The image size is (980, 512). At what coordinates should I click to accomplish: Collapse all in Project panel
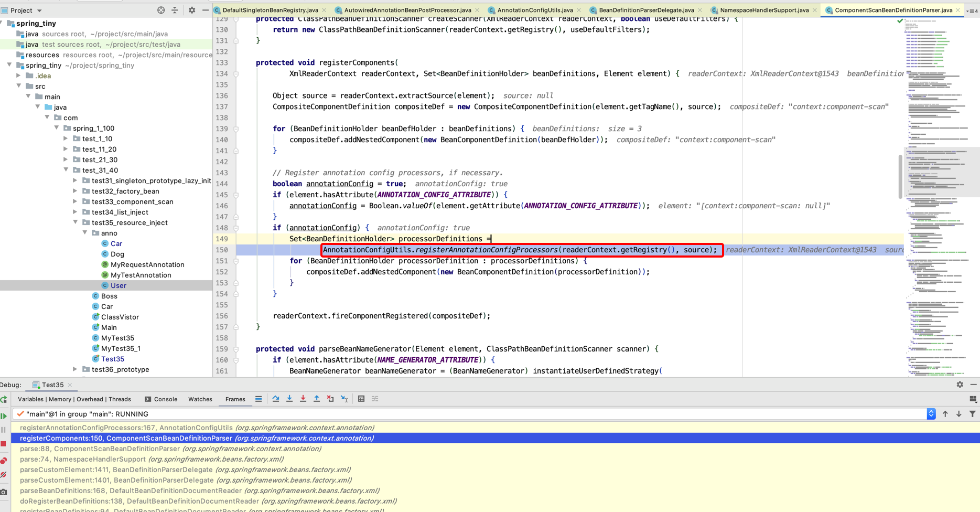[175, 10]
